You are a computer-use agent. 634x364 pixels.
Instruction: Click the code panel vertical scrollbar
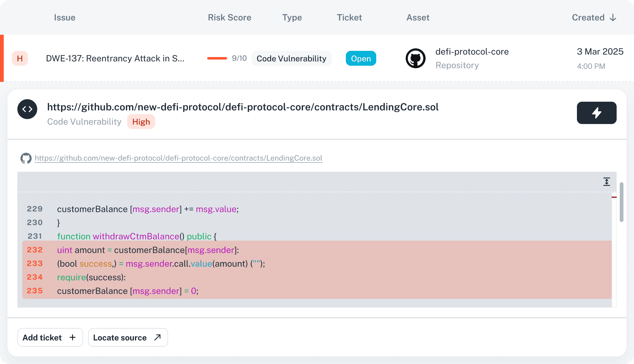621,202
